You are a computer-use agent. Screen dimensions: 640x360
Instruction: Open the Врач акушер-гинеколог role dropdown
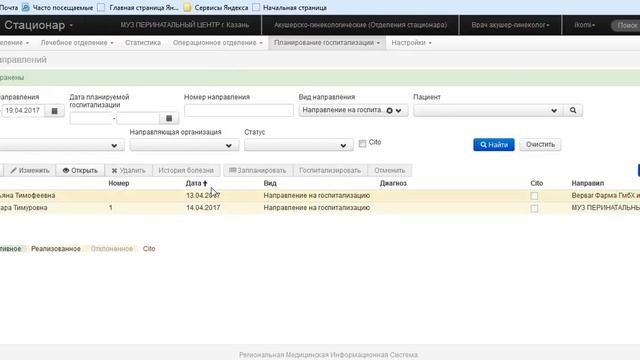click(510, 25)
